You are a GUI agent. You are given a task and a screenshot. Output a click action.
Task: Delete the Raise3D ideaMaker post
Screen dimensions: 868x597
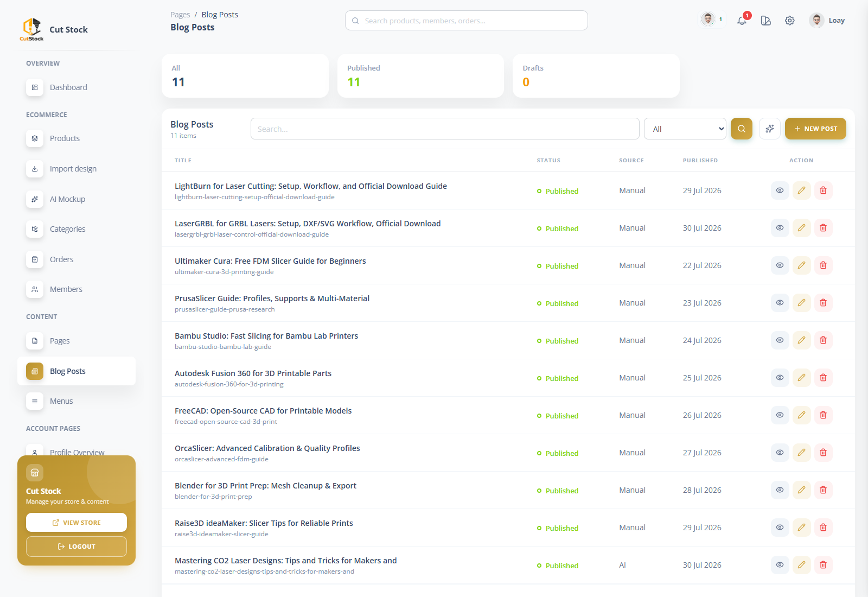[x=824, y=528]
